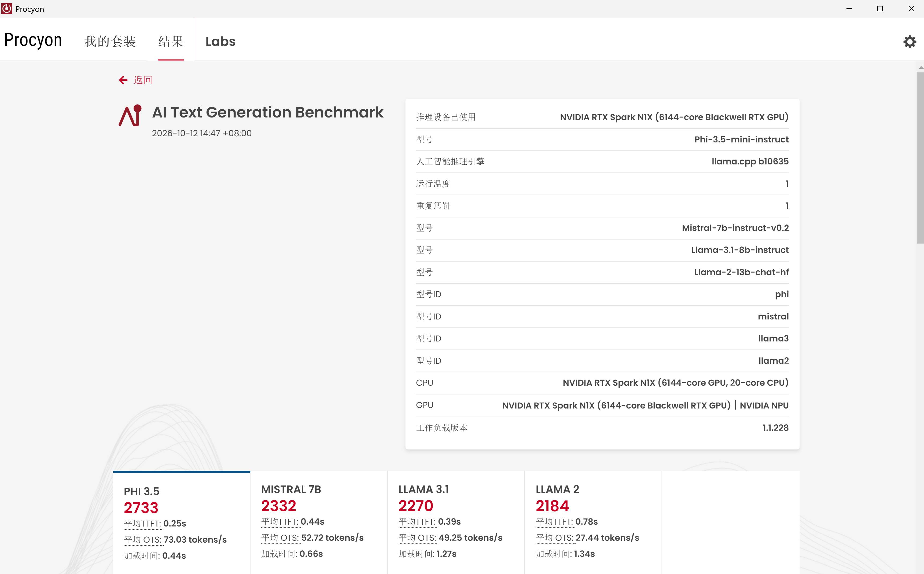Click PHI 3.5 加载时间 0.44s
Viewport: 924px width, 574px height.
(x=155, y=556)
